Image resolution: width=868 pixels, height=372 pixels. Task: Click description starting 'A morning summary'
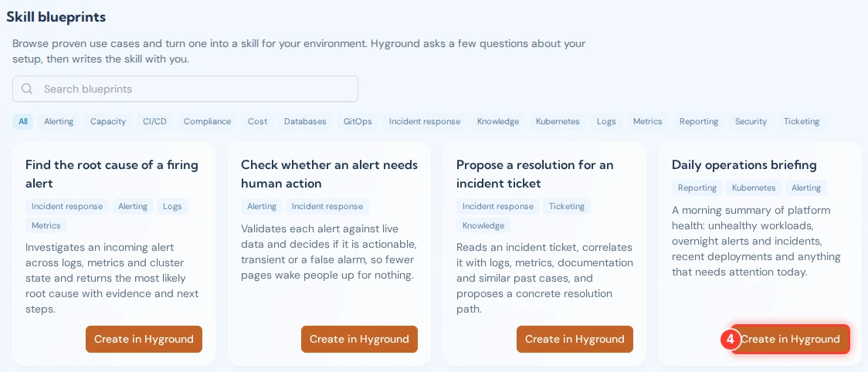coord(756,242)
